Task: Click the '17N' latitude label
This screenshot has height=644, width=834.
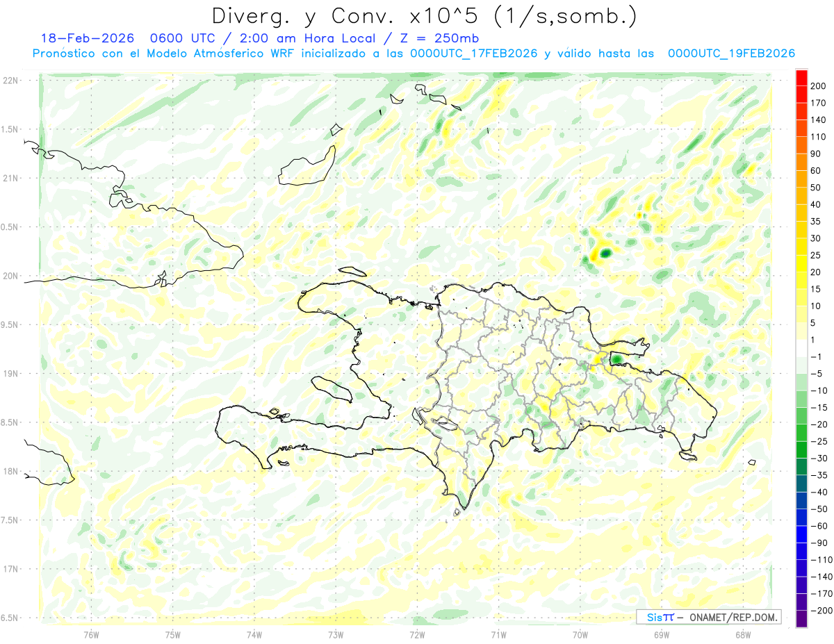Action: pyautogui.click(x=10, y=569)
